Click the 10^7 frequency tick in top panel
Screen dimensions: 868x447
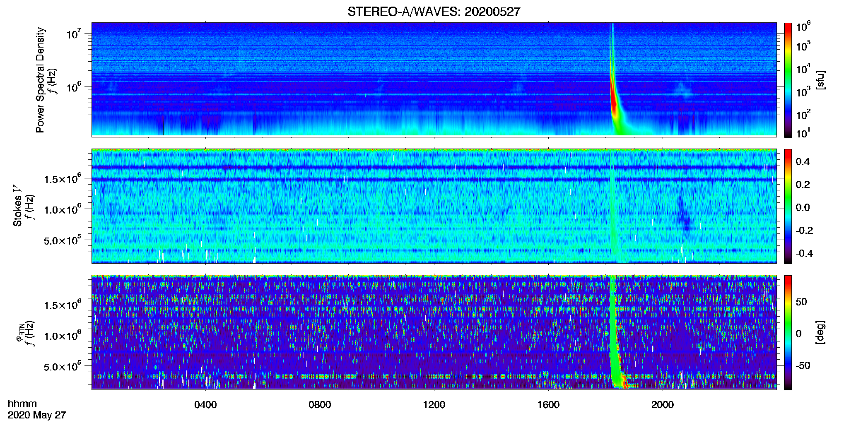tap(74, 33)
